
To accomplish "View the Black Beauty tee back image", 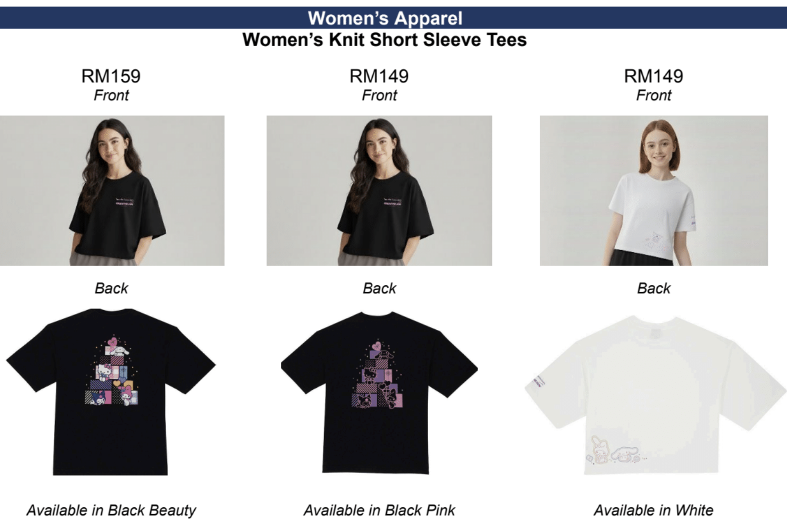I will pos(111,392).
